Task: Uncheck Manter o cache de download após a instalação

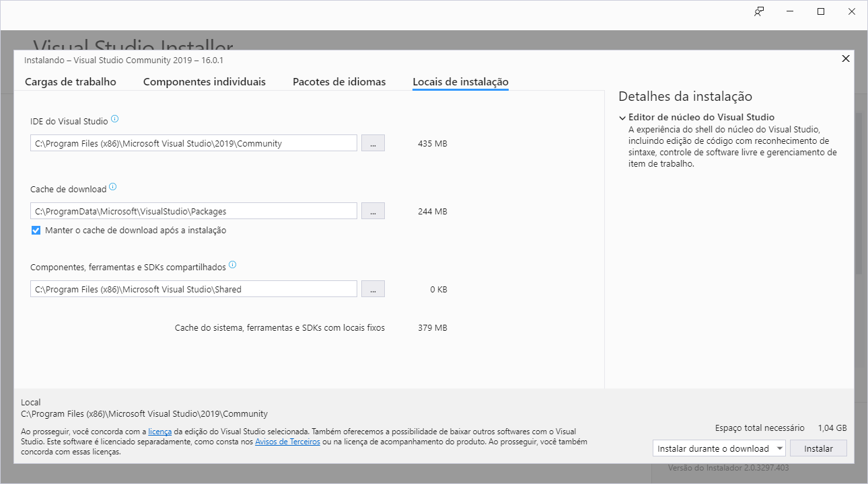Action: tap(36, 231)
